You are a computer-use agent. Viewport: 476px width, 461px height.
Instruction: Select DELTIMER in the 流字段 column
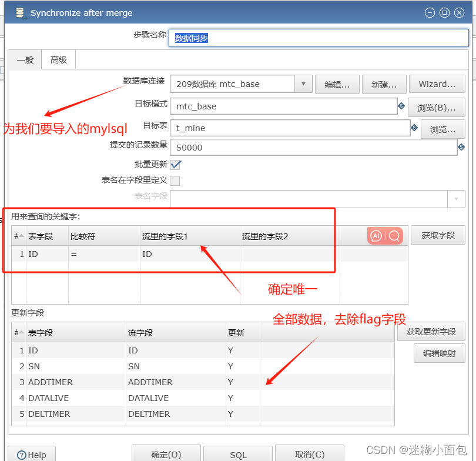[176, 413]
